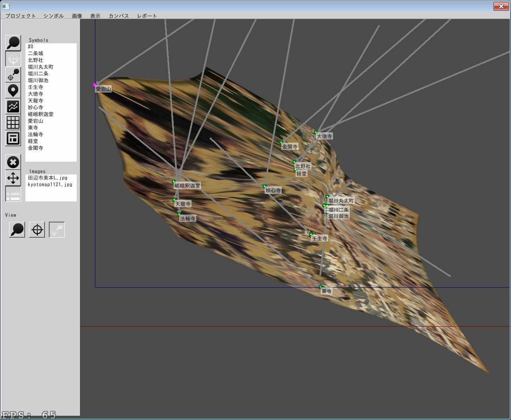
Task: Click the 大徳寺 label on the map canvas
Action: coord(324,136)
